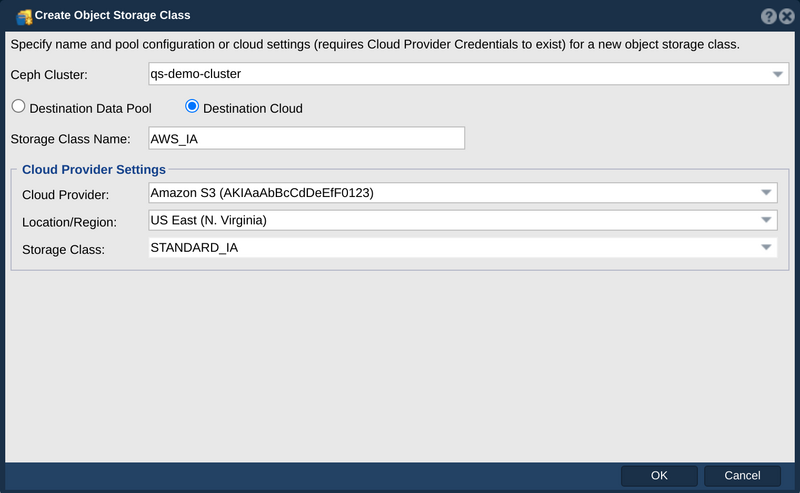800x493 pixels.
Task: Click the STANDARD_IA value
Action: pos(194,248)
